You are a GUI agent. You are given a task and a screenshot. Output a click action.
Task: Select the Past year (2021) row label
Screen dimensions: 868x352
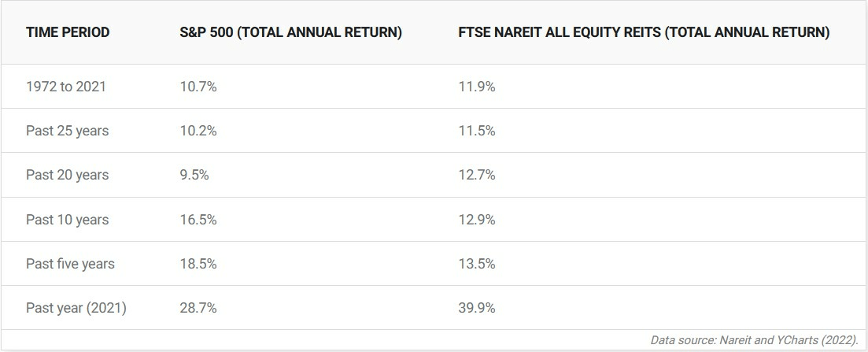pyautogui.click(x=76, y=308)
